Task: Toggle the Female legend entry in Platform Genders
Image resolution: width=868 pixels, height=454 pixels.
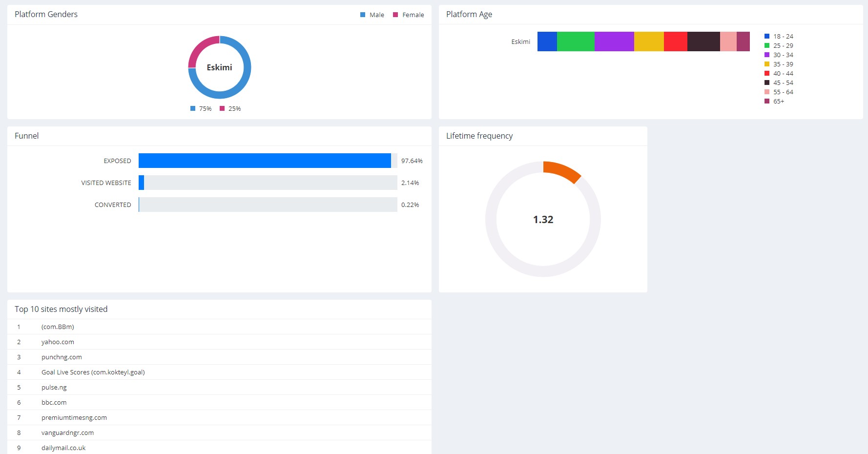Action: coord(409,15)
